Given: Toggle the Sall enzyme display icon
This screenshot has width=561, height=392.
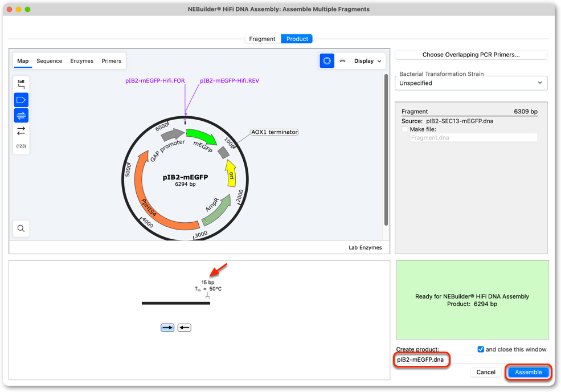Looking at the screenshot, I should click(x=21, y=84).
